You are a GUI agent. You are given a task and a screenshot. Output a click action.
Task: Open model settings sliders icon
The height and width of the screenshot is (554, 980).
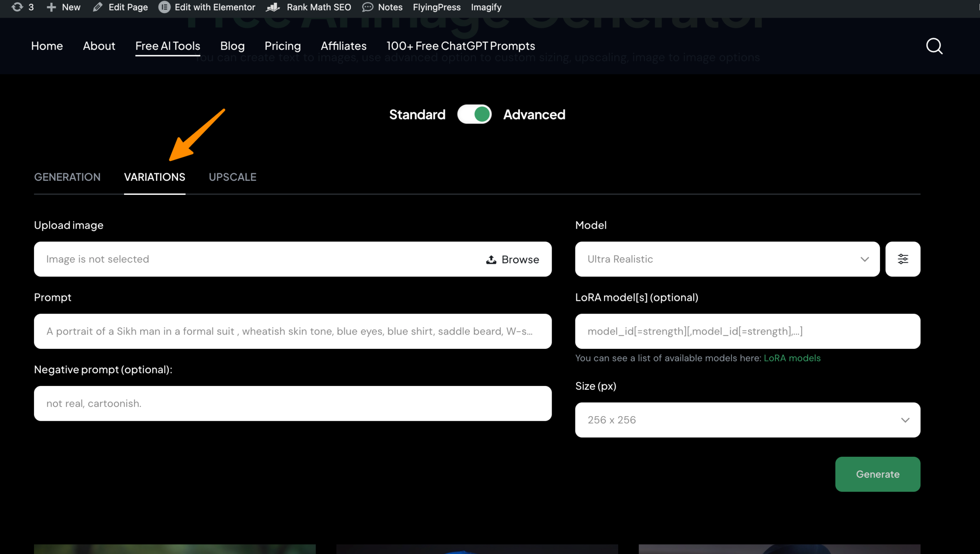903,259
